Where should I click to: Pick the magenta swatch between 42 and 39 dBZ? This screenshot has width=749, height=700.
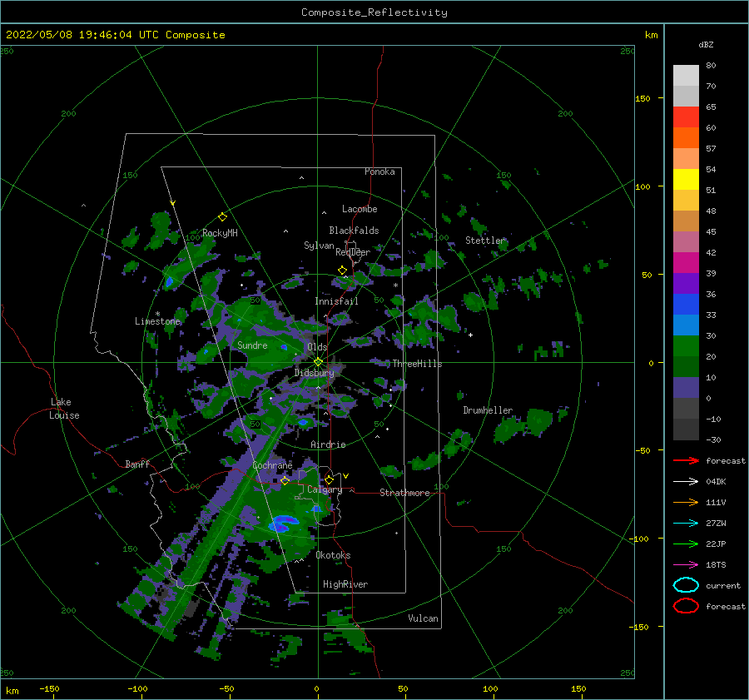pos(686,263)
